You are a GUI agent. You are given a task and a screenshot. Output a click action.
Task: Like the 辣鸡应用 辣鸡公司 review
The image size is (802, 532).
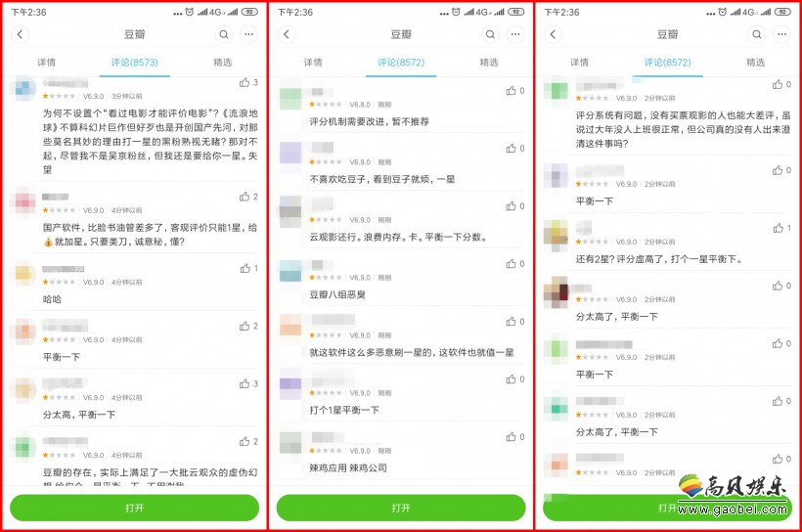click(x=511, y=436)
